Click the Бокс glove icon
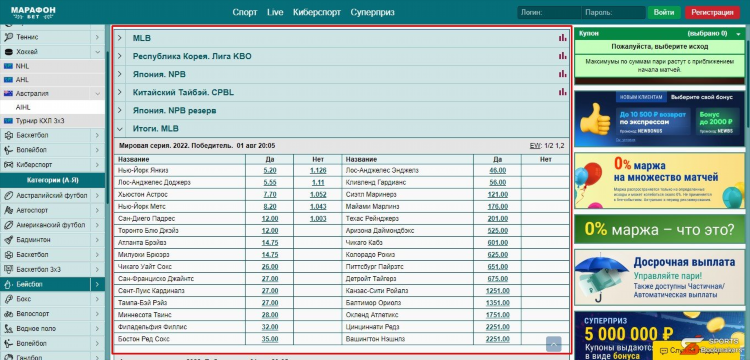 tap(8, 299)
